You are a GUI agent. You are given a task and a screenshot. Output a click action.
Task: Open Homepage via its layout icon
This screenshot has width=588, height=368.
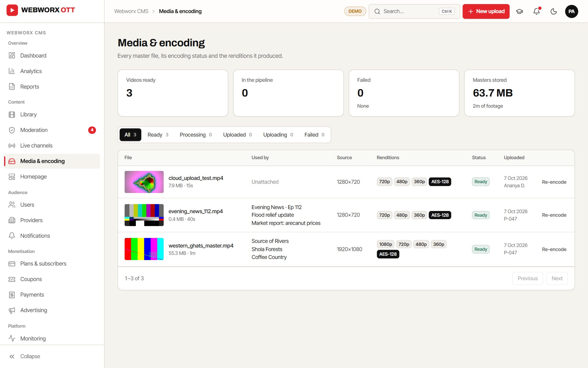(12, 177)
